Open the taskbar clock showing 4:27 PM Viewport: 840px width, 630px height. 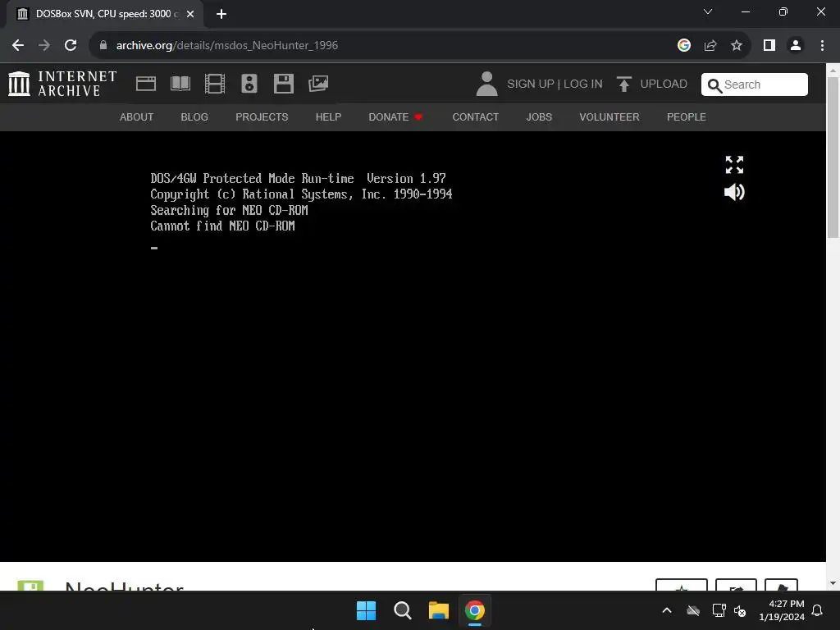(782, 610)
